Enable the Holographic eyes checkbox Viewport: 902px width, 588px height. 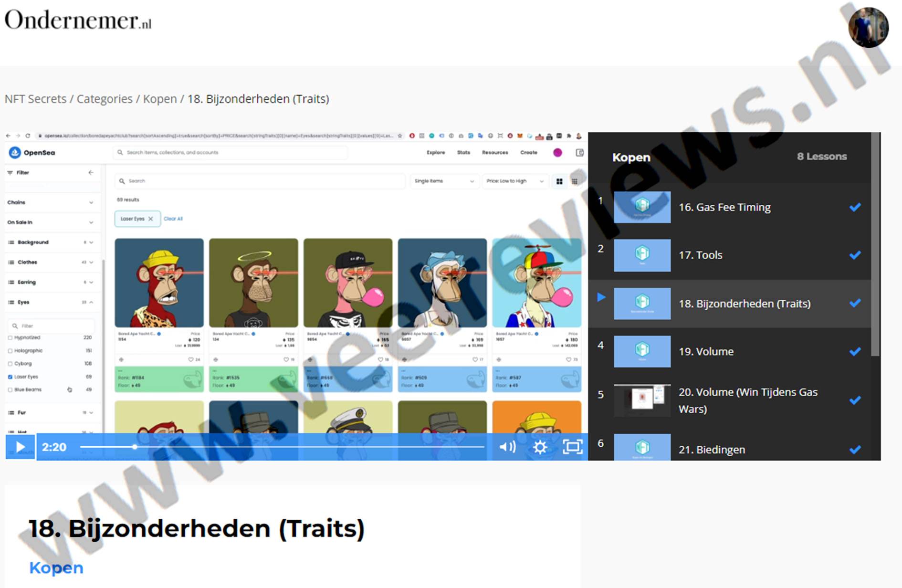tap(10, 351)
